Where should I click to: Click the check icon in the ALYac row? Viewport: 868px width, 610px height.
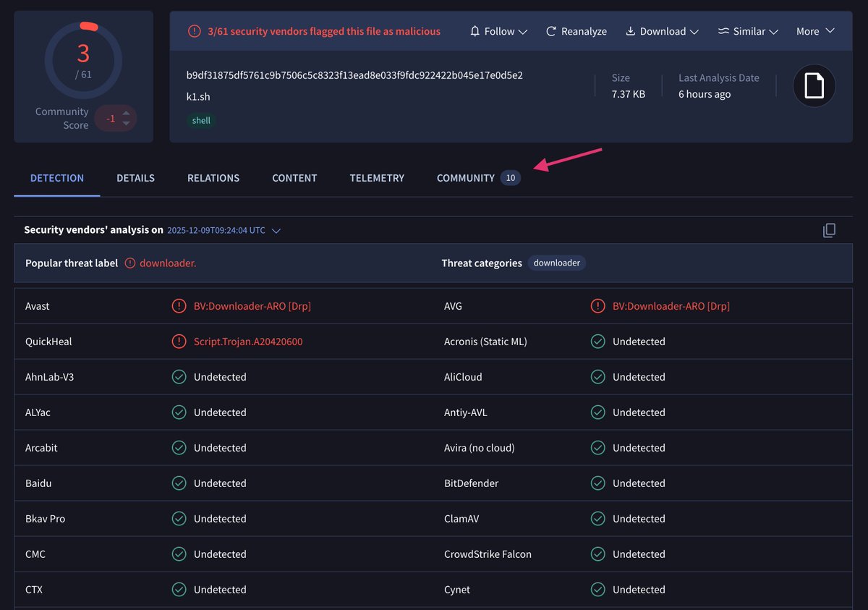(x=179, y=412)
